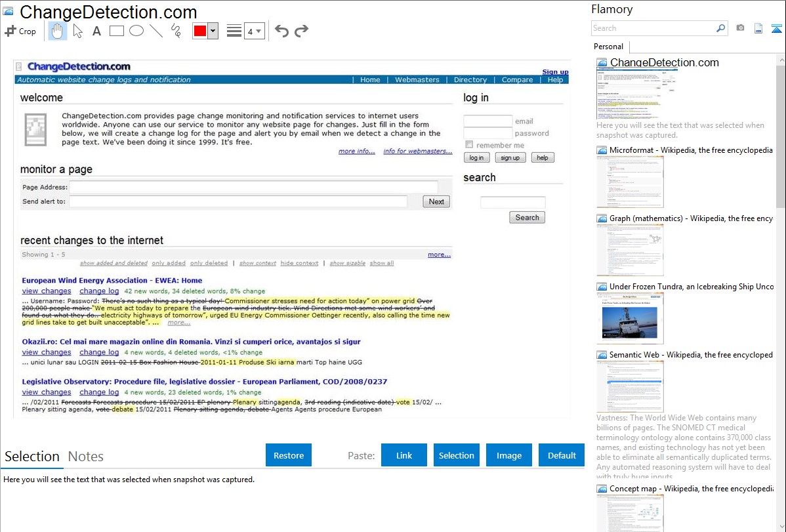The image size is (786, 532).
Task: Choose the freehand scribble tool
Action: 176,31
